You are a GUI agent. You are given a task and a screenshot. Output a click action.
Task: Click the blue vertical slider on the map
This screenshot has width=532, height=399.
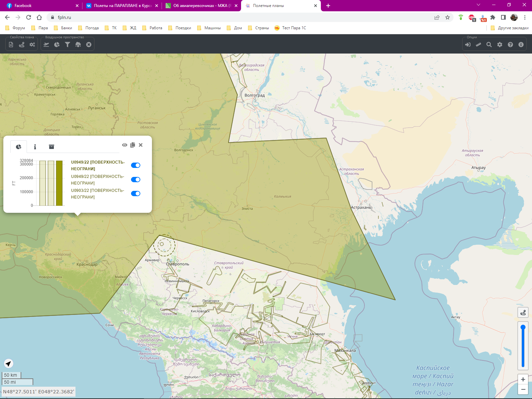point(523,346)
